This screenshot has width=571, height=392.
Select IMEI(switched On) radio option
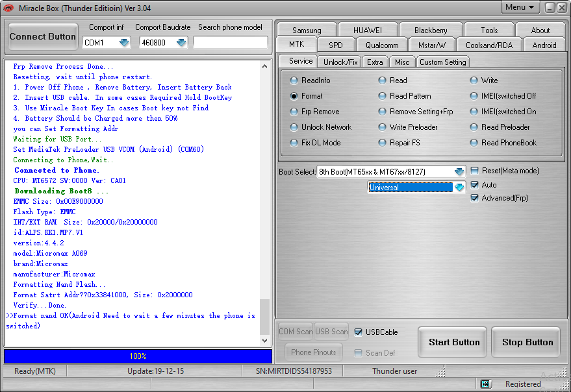pos(503,112)
